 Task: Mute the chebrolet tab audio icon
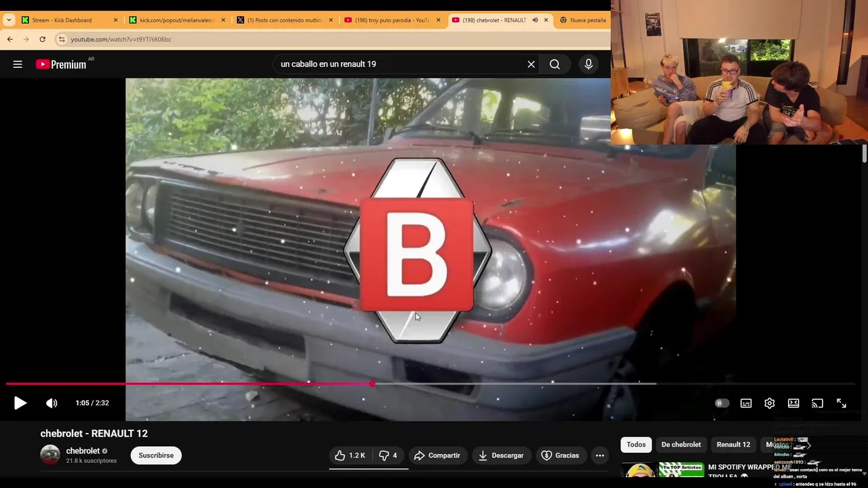point(535,20)
